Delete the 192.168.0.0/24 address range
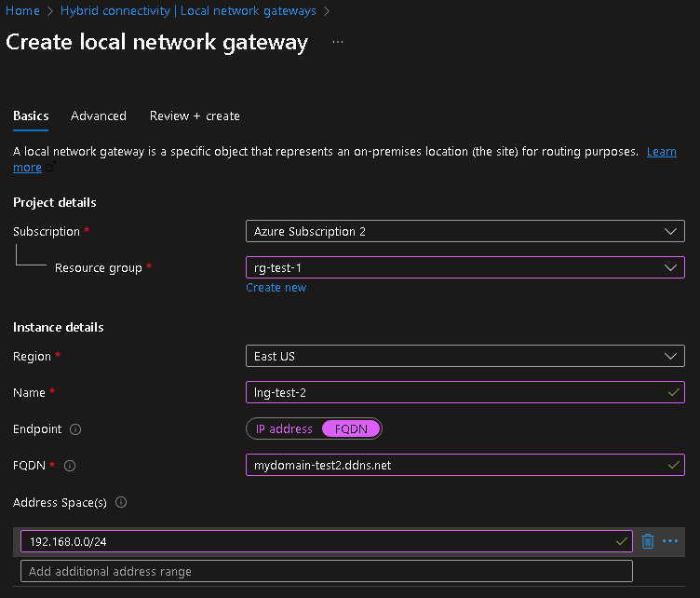This screenshot has width=700, height=598. 648,541
